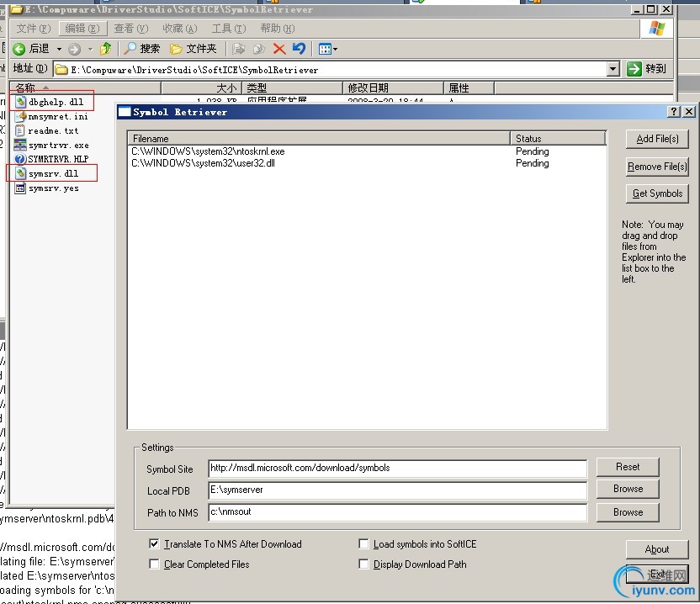This screenshot has height=604, width=700.
Task: Click the Get Symbols button
Action: point(657,193)
